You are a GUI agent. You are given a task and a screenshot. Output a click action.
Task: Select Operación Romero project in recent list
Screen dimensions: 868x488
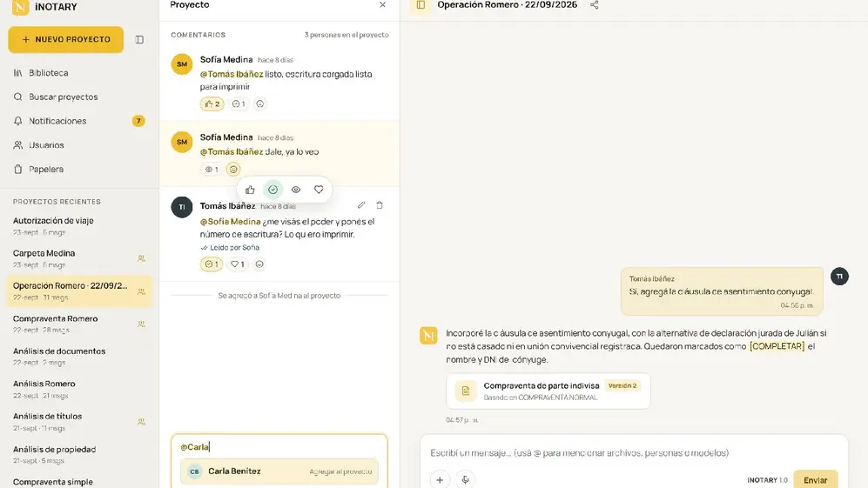79,291
